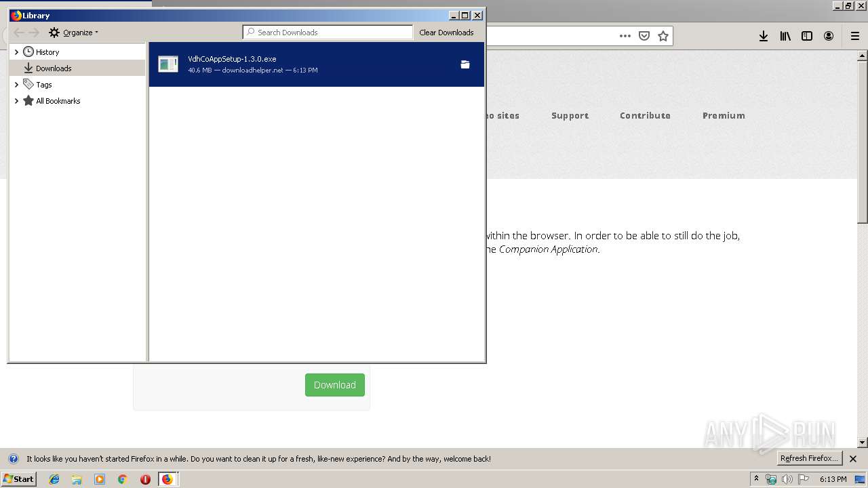Click the Organize gear icon

pyautogui.click(x=54, y=32)
